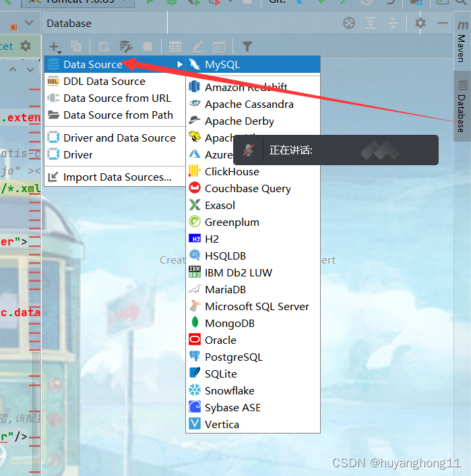471x476 pixels.
Task: Choose Data Source from URL
Action: point(115,98)
